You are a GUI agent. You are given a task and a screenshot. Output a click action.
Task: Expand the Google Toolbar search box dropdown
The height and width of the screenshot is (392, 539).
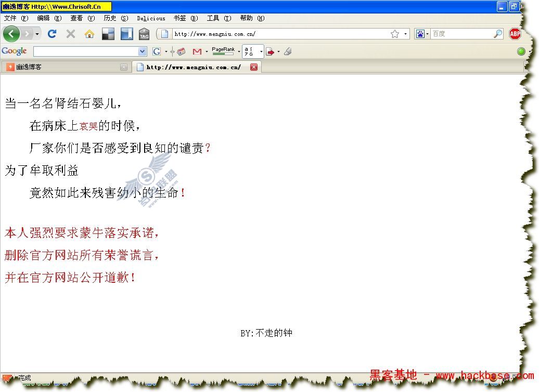(143, 51)
